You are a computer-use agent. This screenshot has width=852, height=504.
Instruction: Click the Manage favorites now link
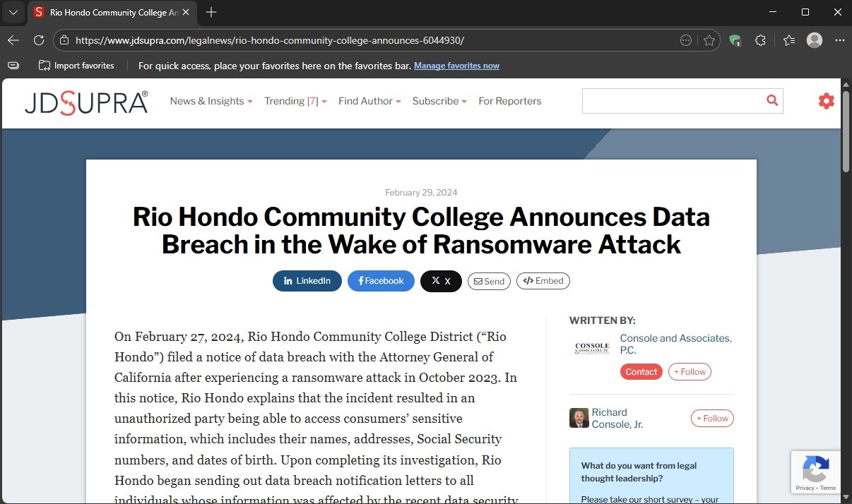point(456,66)
